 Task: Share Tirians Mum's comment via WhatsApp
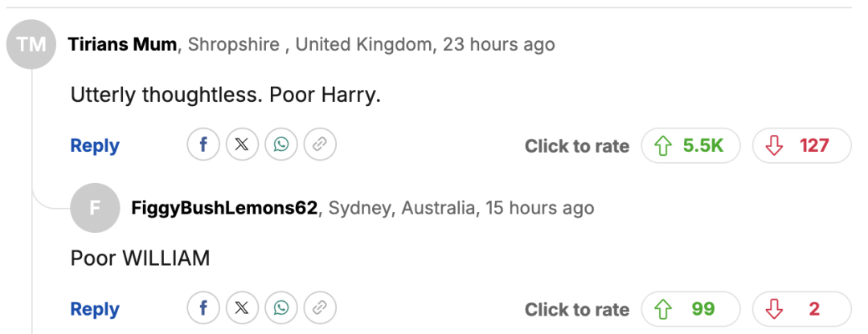tap(281, 145)
